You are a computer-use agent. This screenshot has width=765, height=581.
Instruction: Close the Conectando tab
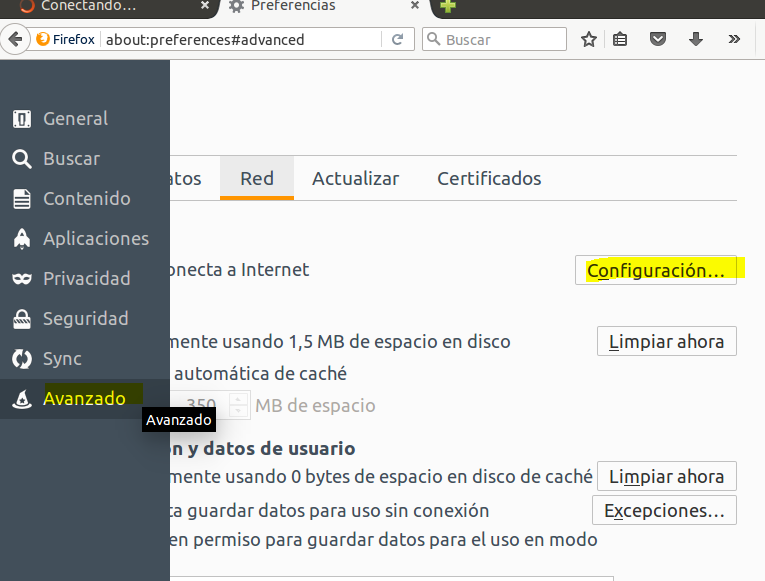coord(205,5)
